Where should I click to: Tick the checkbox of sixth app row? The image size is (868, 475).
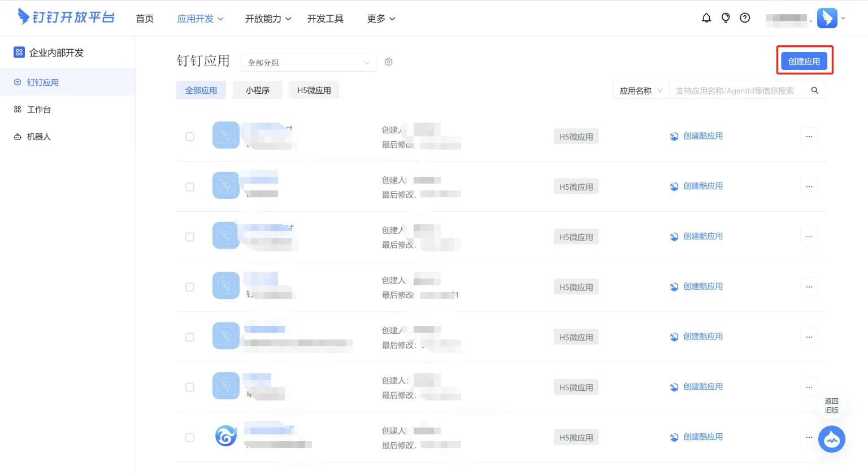point(190,387)
